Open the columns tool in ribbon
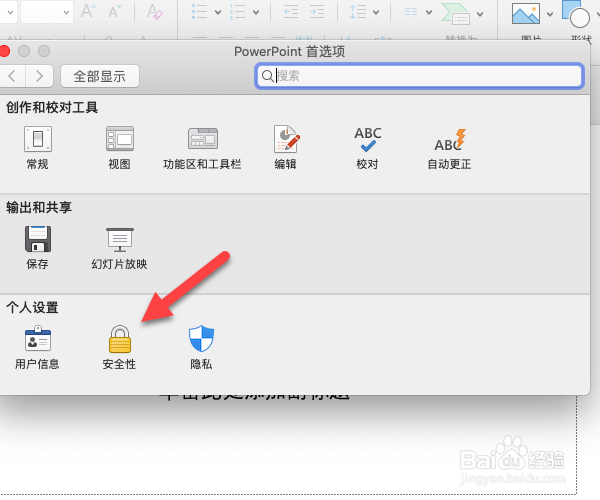 411,12
